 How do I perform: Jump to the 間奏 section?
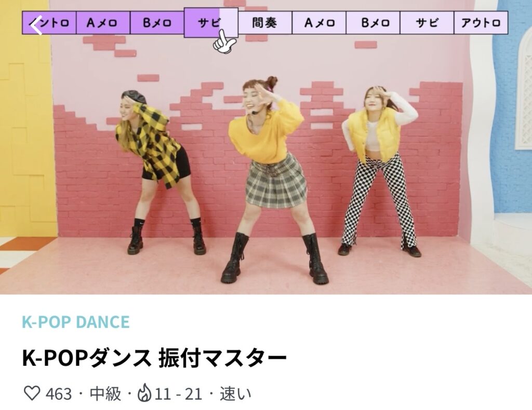pos(265,23)
